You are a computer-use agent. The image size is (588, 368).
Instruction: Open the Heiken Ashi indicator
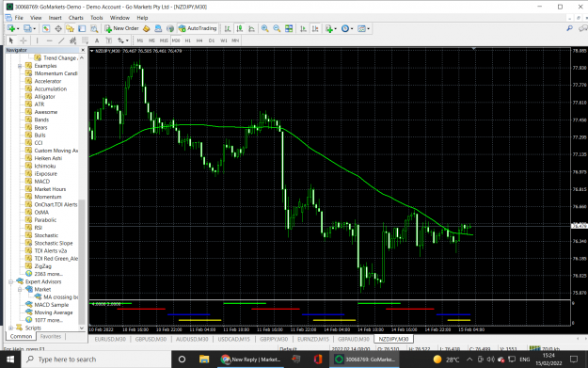(48, 158)
